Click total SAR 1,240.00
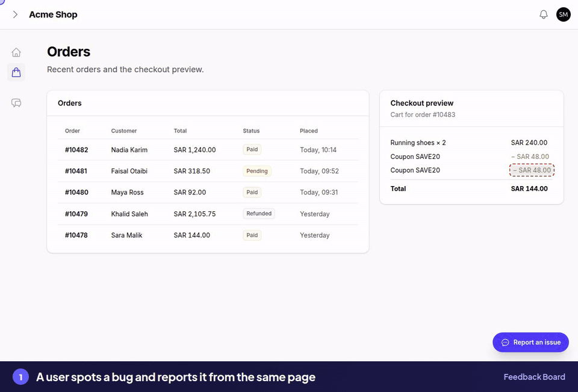 194,150
